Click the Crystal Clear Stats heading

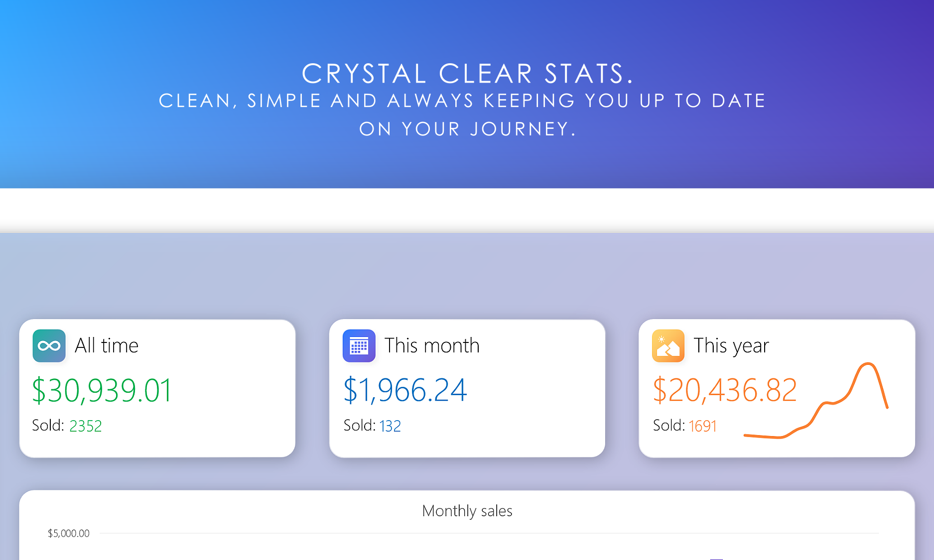coord(467,74)
